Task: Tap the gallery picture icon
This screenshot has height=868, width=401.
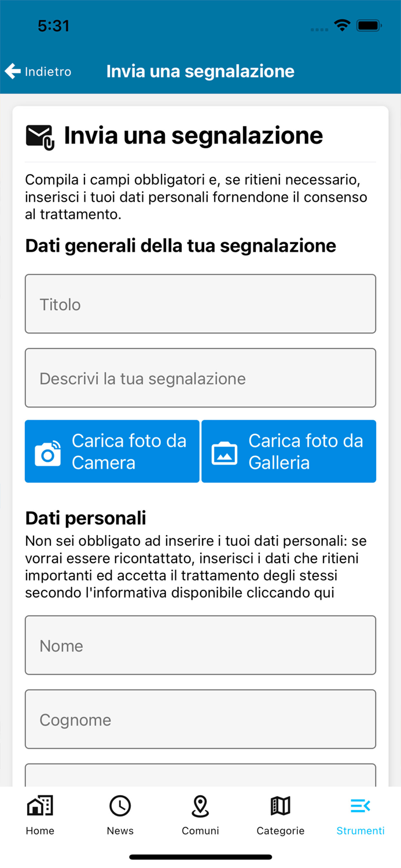Action: tap(225, 451)
